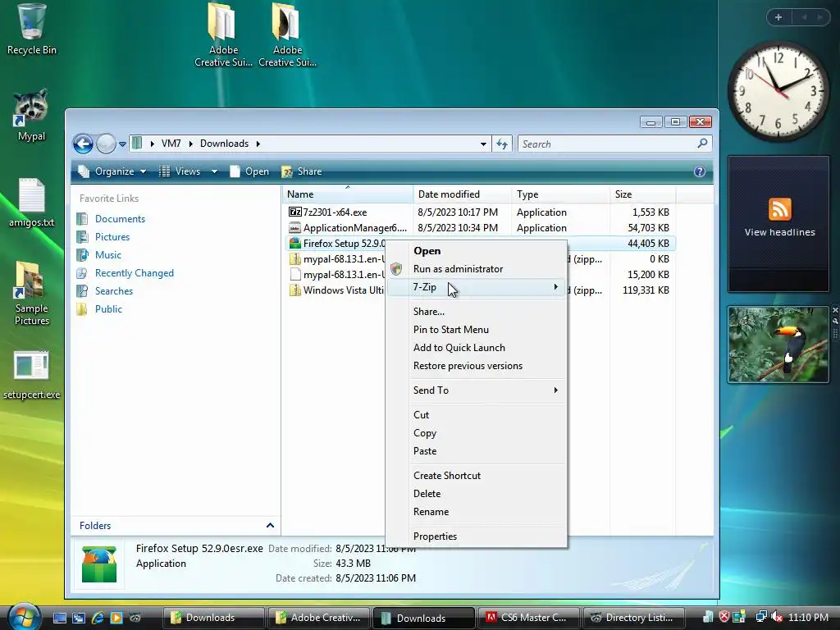The height and width of the screenshot is (630, 840).
Task: Select the 7z2301-x64.exe file icon
Action: pyautogui.click(x=295, y=212)
